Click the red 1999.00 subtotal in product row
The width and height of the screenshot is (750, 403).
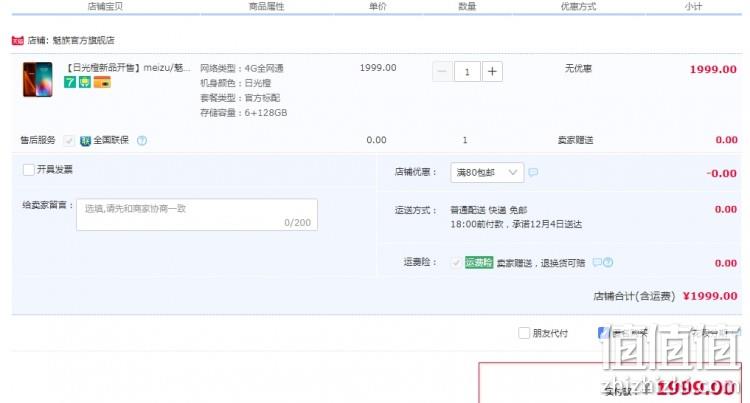pyautogui.click(x=713, y=69)
